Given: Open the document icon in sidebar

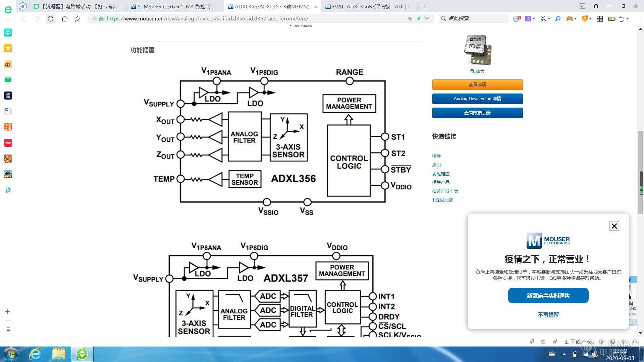Looking at the screenshot, I should point(8,111).
